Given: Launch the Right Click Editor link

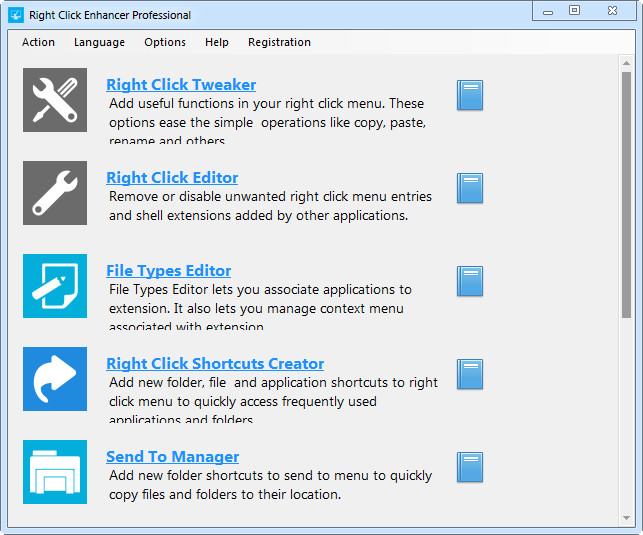Looking at the screenshot, I should pyautogui.click(x=172, y=178).
